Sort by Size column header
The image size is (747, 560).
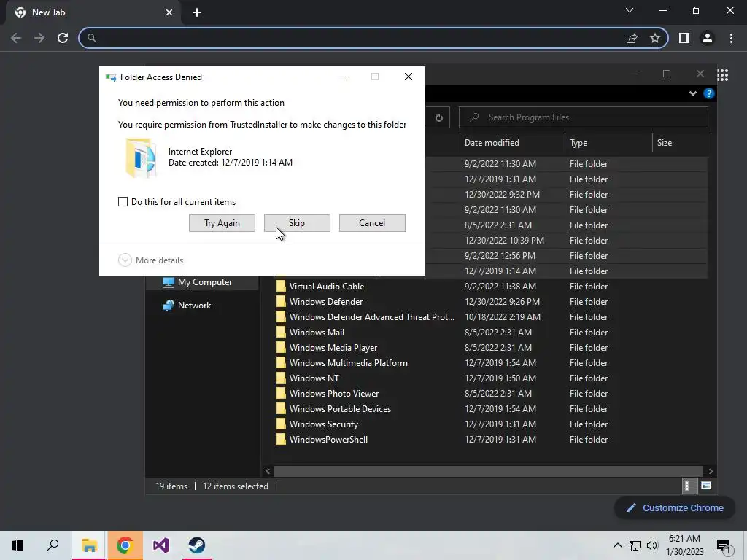[x=681, y=143]
